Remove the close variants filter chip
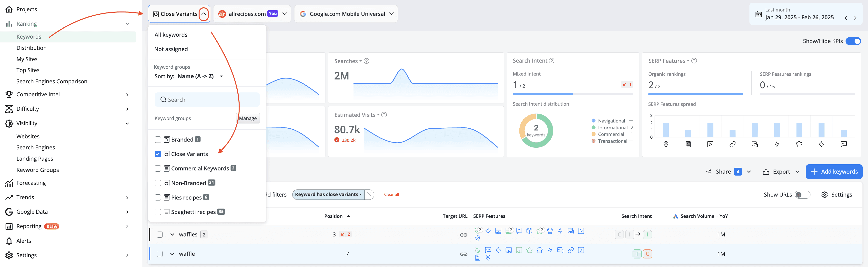 coord(369,194)
